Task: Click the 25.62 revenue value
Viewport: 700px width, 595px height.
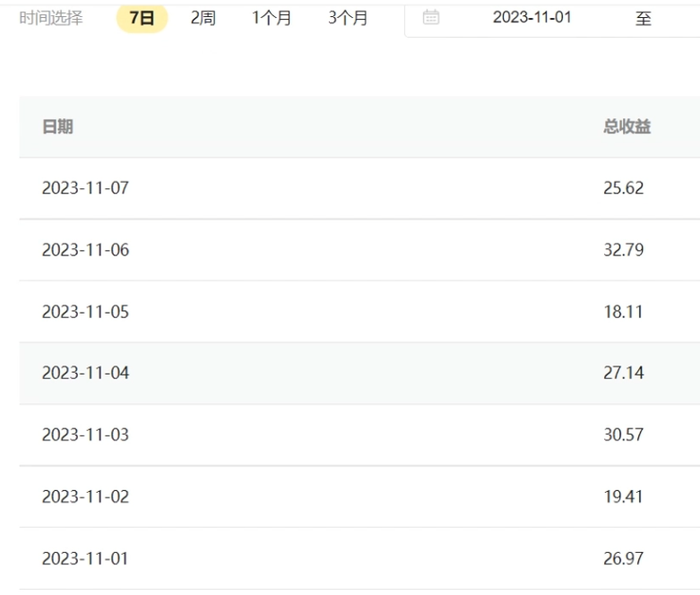Action: coord(623,188)
